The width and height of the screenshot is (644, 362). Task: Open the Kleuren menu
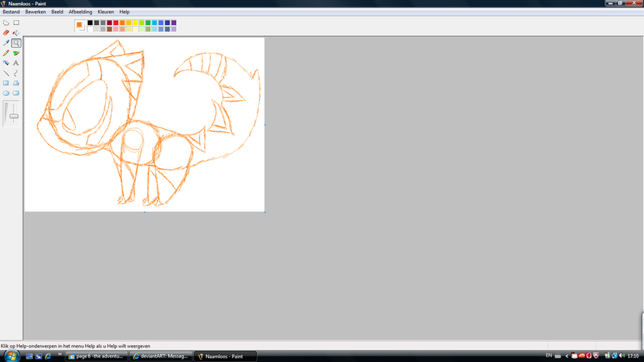pyautogui.click(x=106, y=12)
